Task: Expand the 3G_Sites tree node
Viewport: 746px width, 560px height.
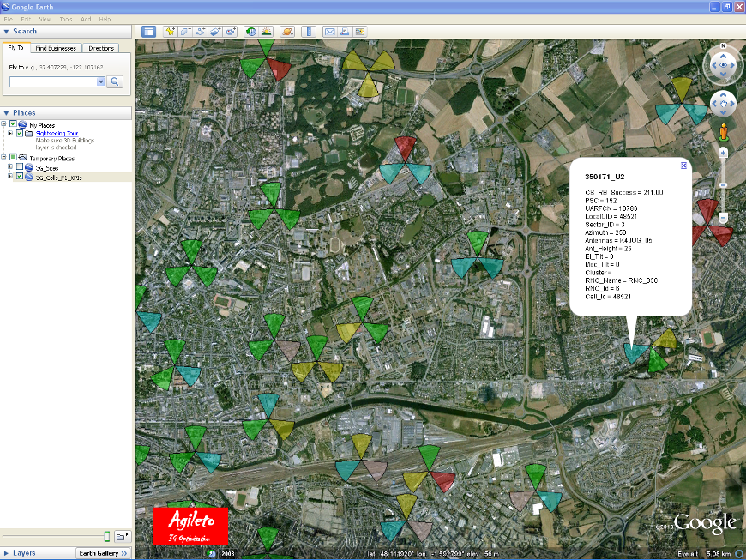Action: [x=10, y=167]
